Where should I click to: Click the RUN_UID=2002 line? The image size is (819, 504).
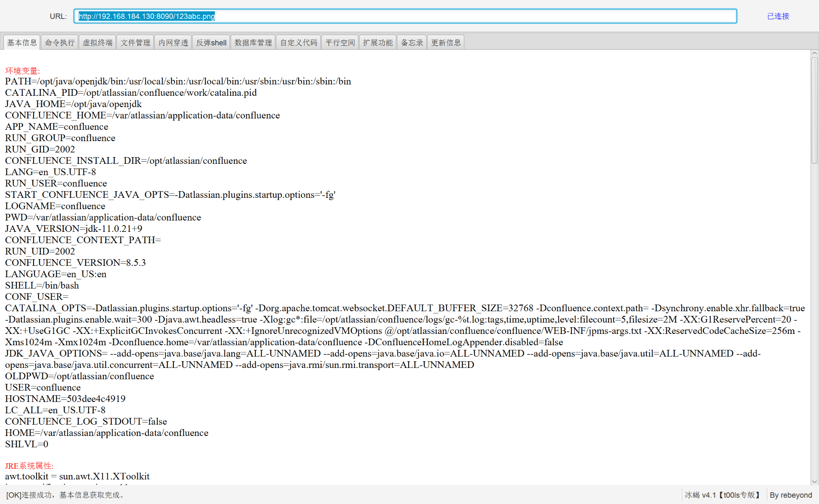(40, 251)
